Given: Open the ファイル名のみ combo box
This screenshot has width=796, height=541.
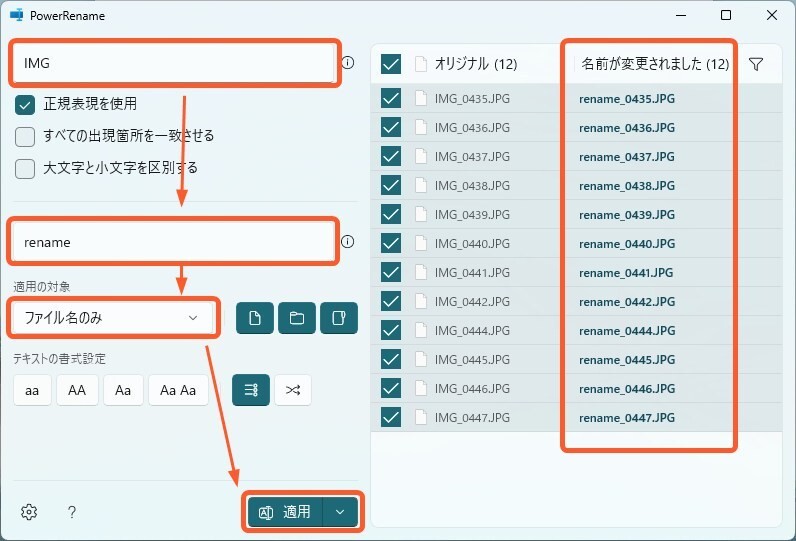Looking at the screenshot, I should point(114,318).
